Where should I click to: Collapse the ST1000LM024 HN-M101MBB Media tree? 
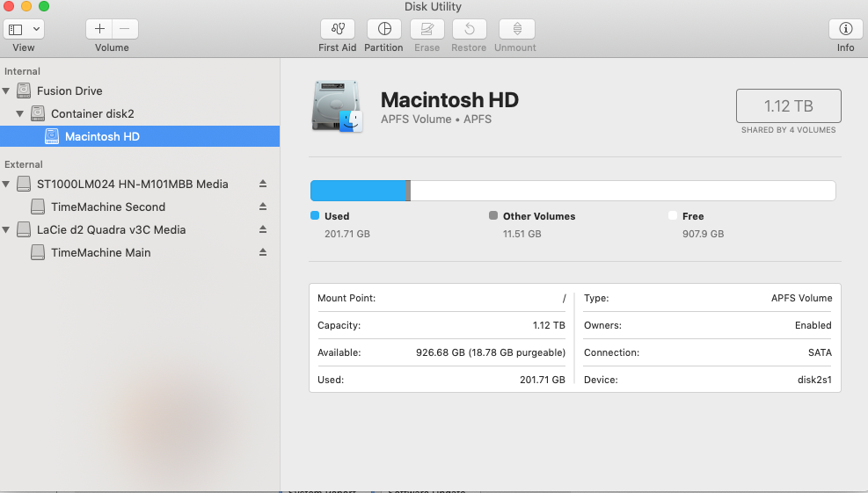pos(6,184)
